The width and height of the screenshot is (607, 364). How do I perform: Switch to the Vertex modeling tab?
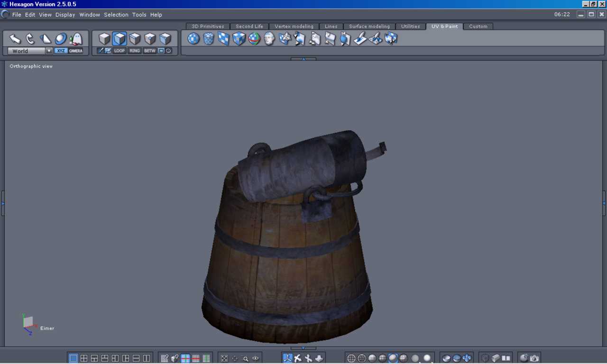click(294, 27)
